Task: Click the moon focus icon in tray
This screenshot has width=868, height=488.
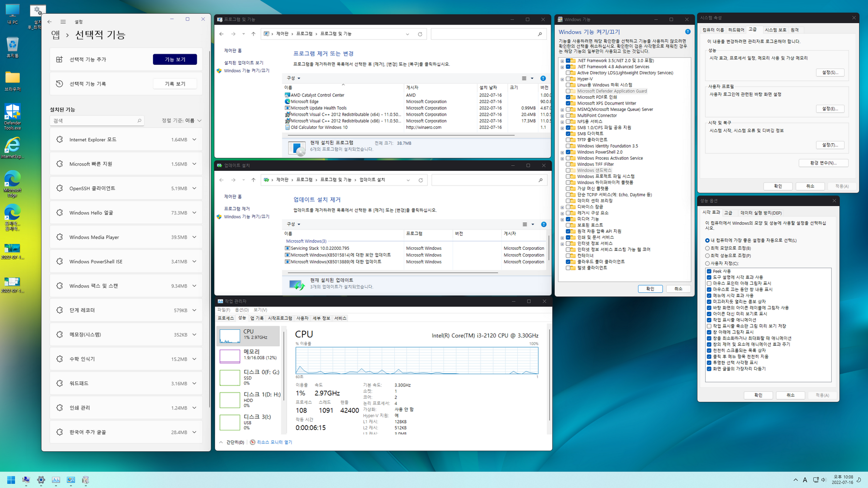Action: (858, 480)
